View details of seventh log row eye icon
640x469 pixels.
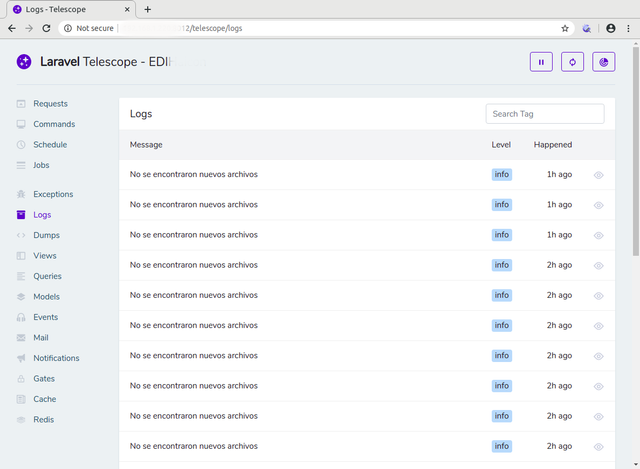598,356
